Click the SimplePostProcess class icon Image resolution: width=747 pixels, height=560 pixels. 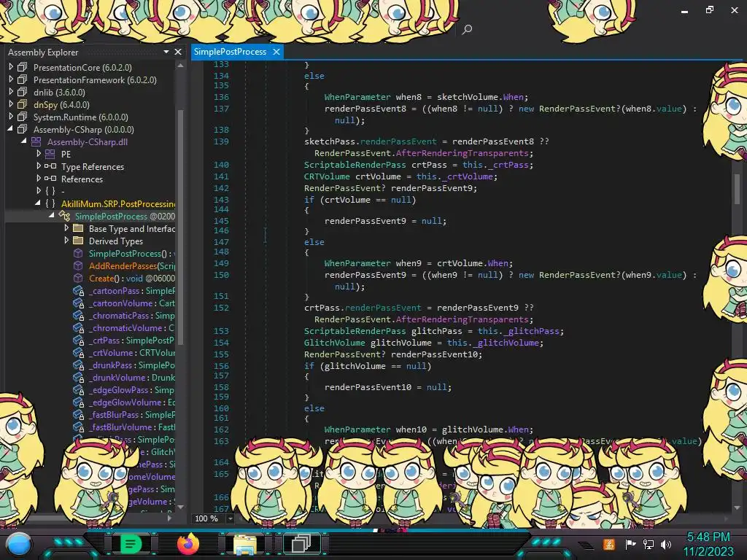click(x=64, y=216)
